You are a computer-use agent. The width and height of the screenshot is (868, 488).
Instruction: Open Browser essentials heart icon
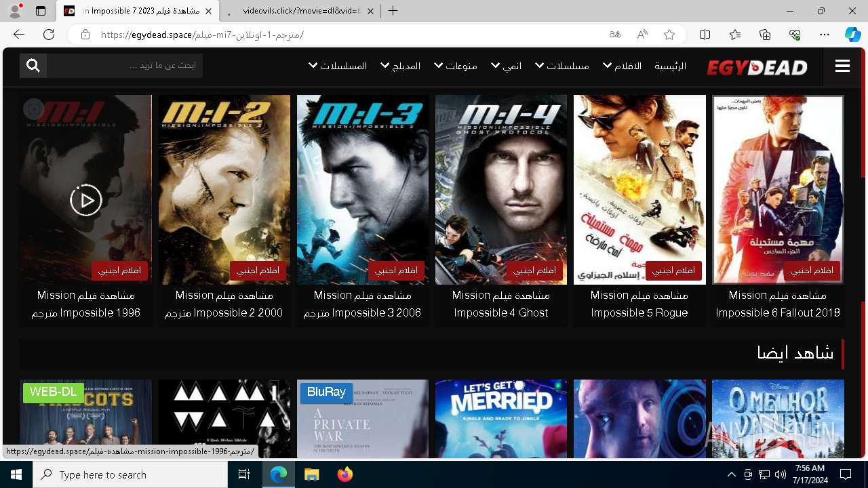pyautogui.click(x=795, y=35)
